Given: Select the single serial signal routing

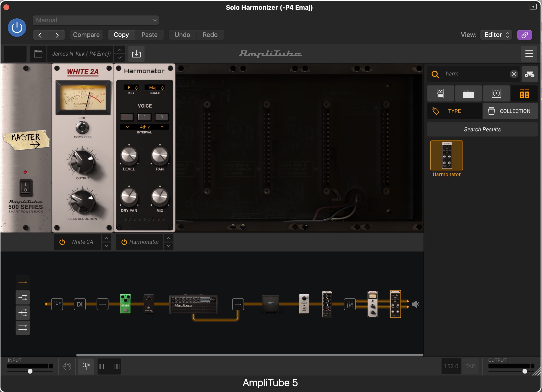Looking at the screenshot, I should pyautogui.click(x=23, y=282).
